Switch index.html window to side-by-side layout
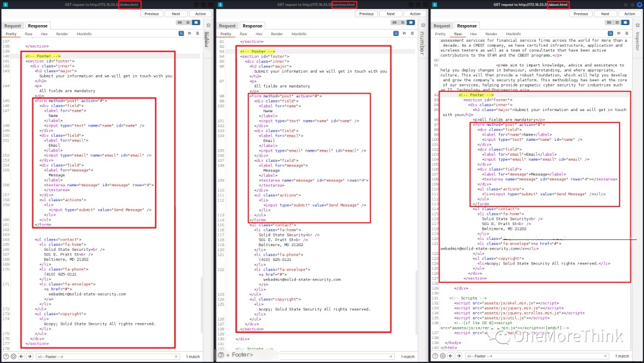 coord(179,23)
